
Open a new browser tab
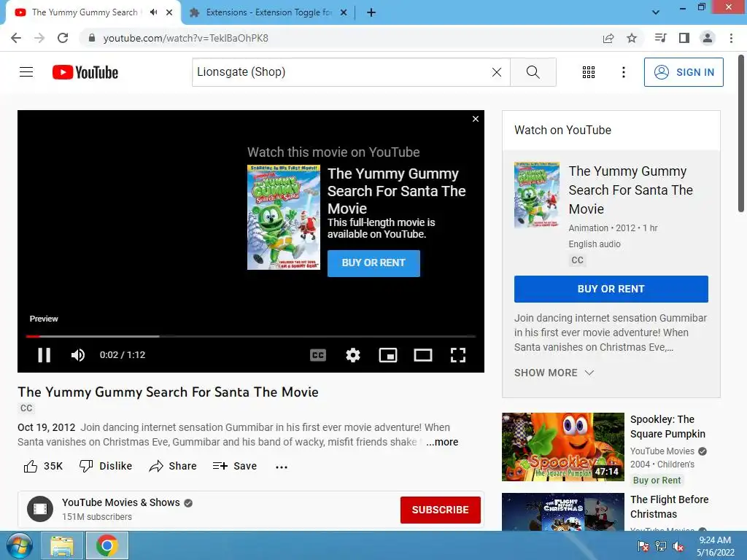(371, 12)
